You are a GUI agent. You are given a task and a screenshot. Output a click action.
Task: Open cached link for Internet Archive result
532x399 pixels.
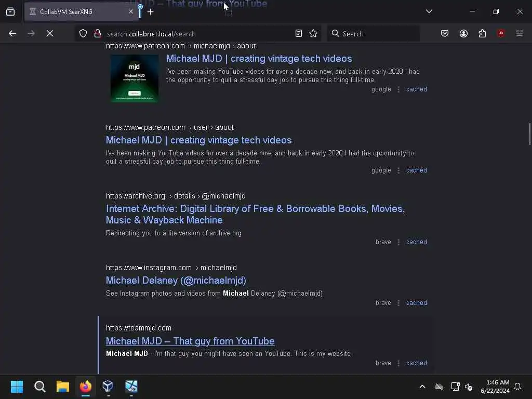pyautogui.click(x=417, y=242)
